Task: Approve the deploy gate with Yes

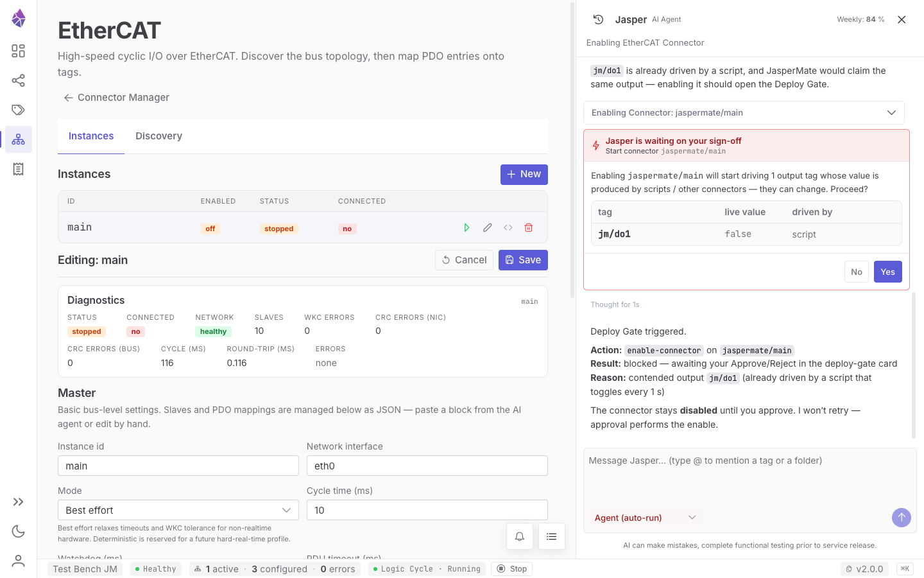Action: pos(887,272)
